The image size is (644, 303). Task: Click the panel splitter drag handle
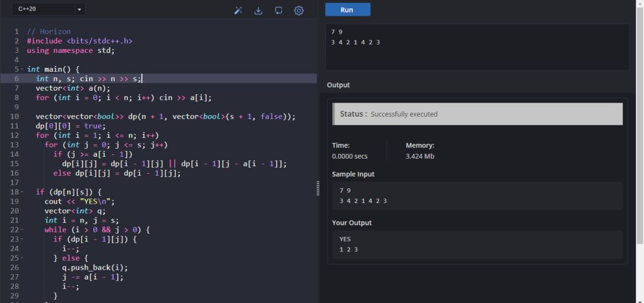click(318, 188)
